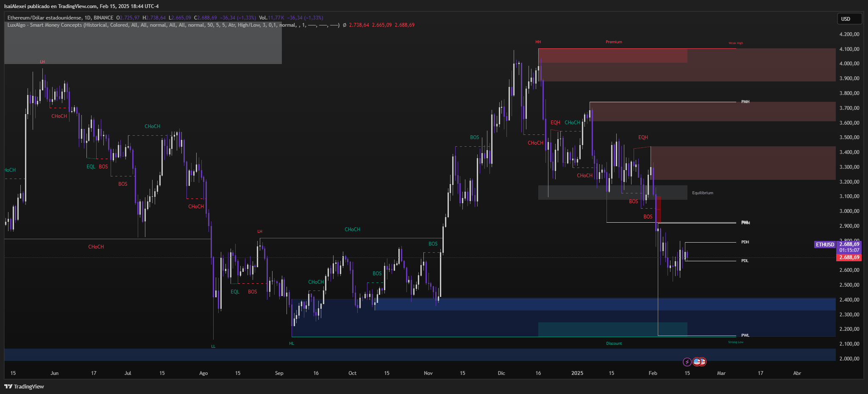
Task: Click the O 2.725,97 open value
Action: (128, 18)
